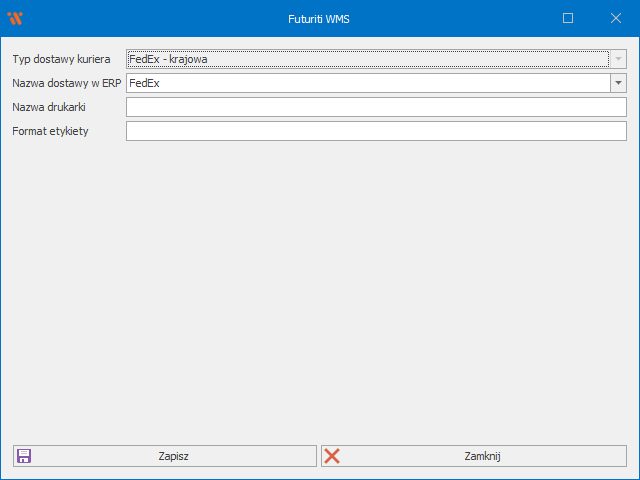The image size is (640, 480).
Task: Click the "Format etykiety" label
Action: (x=50, y=131)
